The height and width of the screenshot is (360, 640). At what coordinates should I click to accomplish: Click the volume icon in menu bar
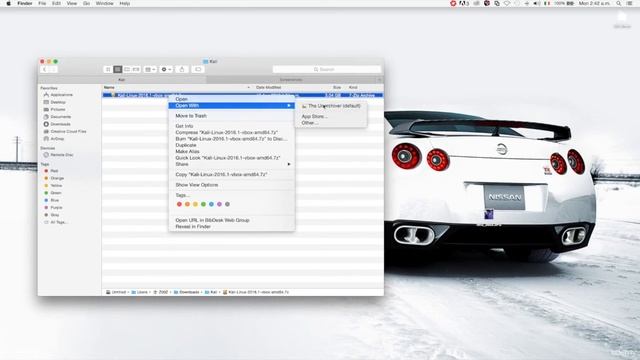click(x=537, y=3)
